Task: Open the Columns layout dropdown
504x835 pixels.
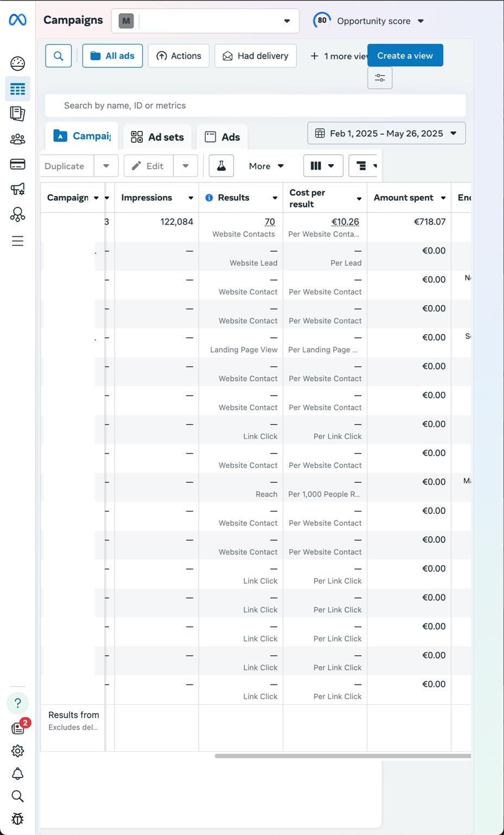Action: coord(323,166)
